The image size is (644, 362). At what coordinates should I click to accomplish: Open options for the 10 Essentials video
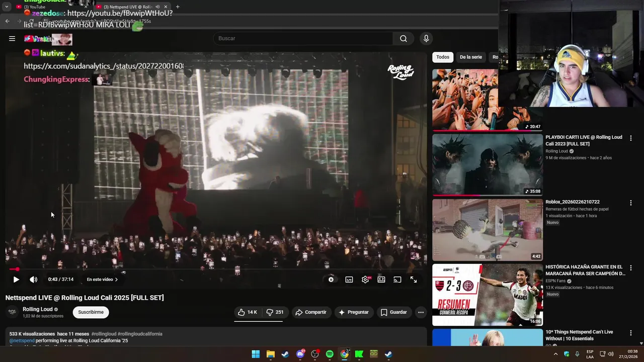click(630, 333)
